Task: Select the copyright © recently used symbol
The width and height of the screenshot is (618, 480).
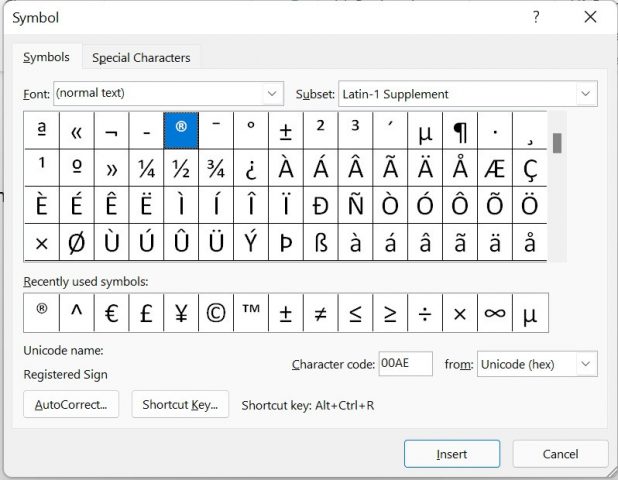Action: click(216, 314)
